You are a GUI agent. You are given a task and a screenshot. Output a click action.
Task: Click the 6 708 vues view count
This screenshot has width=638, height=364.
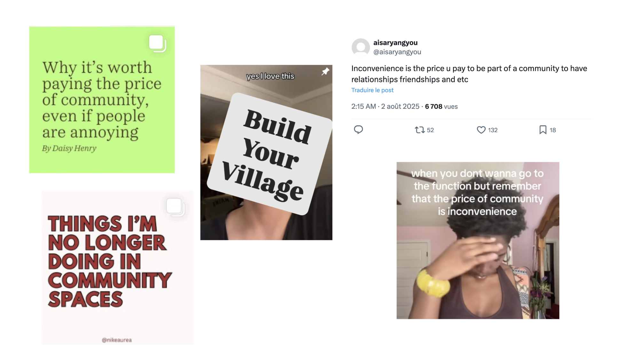441,107
